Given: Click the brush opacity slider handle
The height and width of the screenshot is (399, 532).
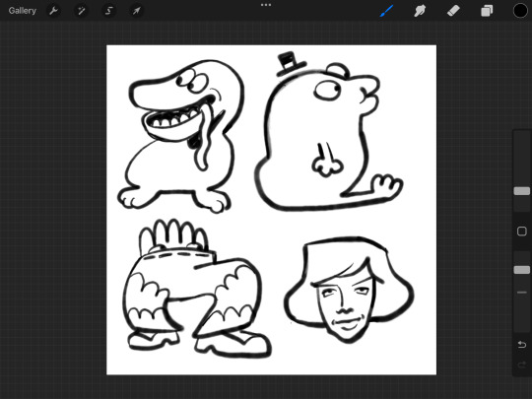Looking at the screenshot, I should pos(522,270).
